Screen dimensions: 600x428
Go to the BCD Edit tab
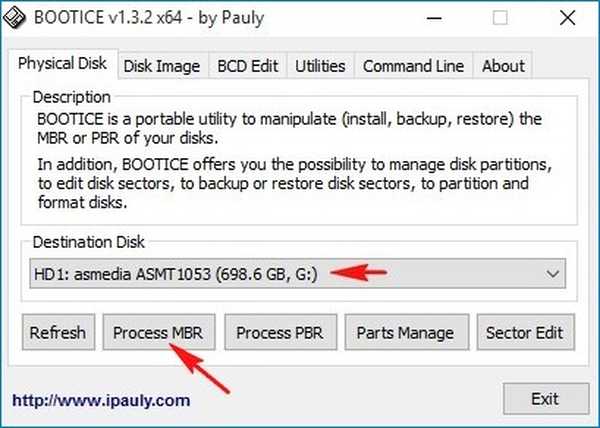(249, 66)
